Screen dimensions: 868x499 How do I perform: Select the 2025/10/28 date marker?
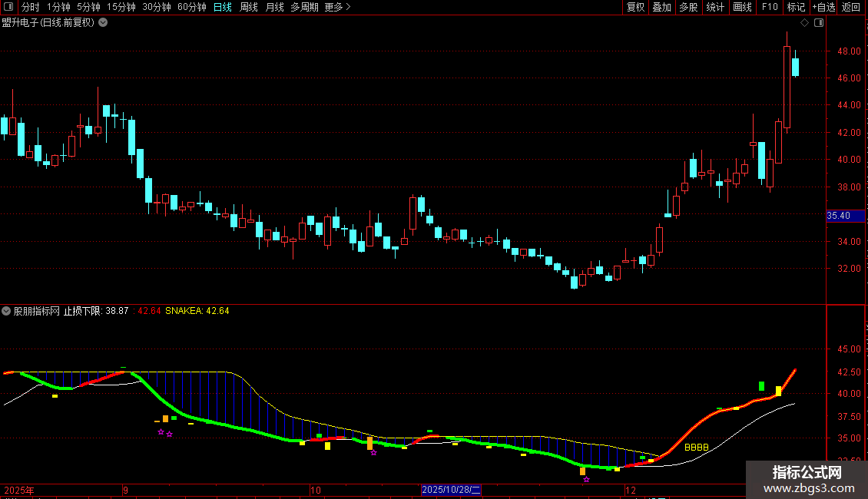tap(451, 490)
